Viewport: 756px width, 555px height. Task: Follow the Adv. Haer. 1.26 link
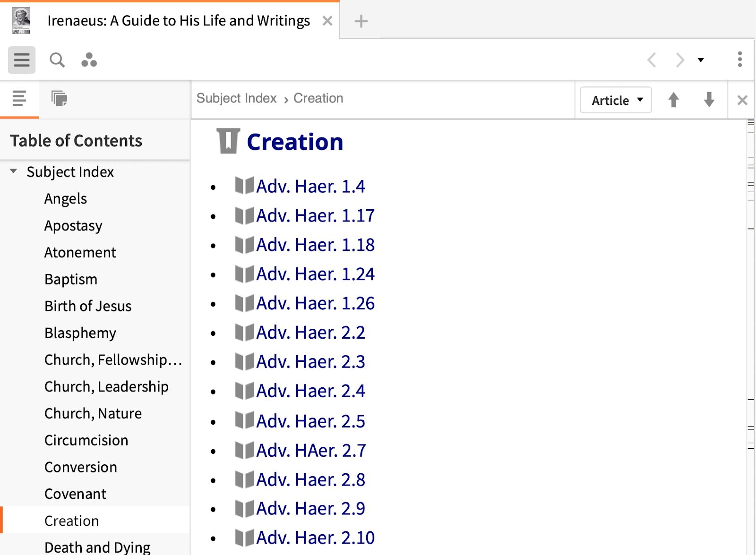pos(315,304)
